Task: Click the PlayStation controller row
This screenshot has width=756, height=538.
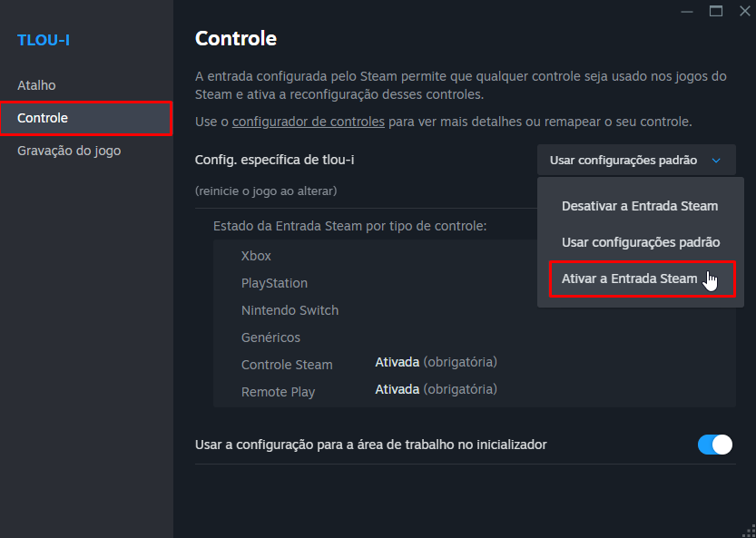Action: coord(274,283)
